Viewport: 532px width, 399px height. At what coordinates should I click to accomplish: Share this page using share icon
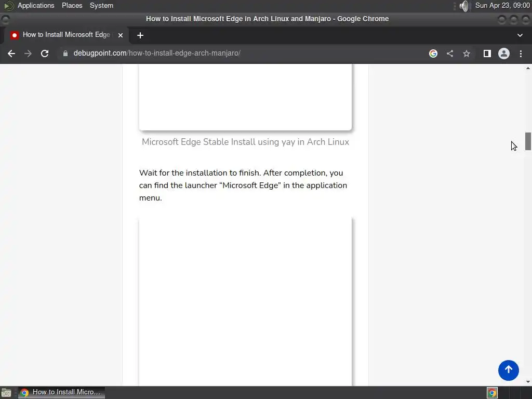point(450,54)
